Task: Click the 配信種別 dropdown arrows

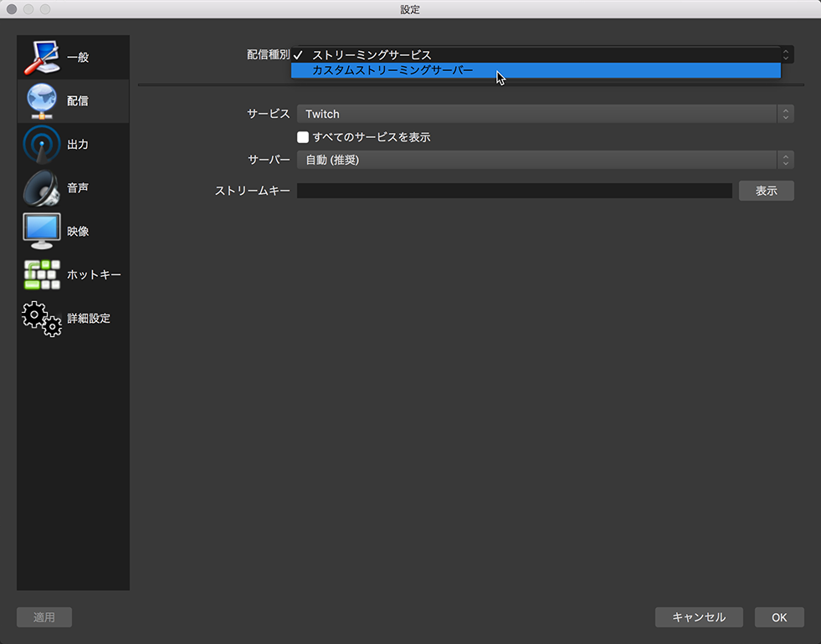Action: (786, 54)
